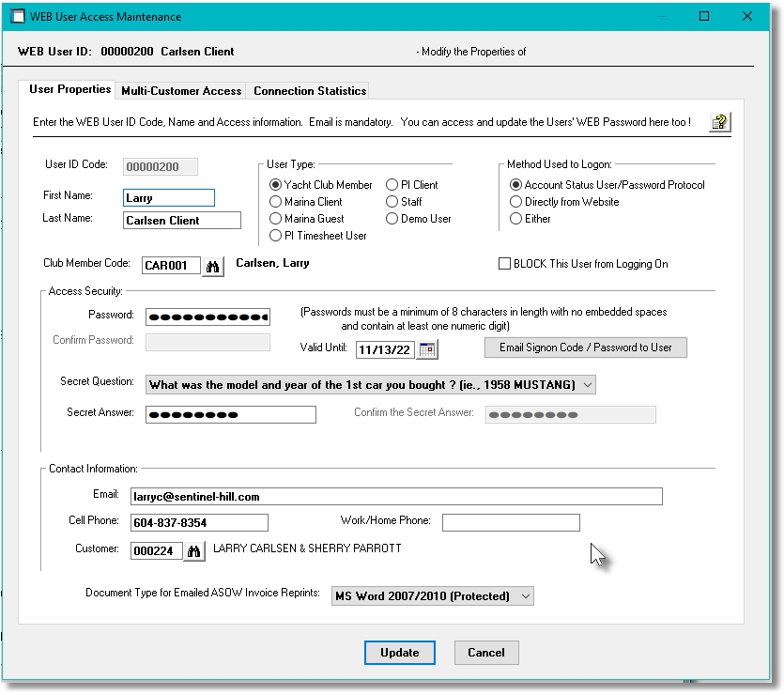
Task: Switch to the Multi-Customer Access tab
Action: point(180,91)
